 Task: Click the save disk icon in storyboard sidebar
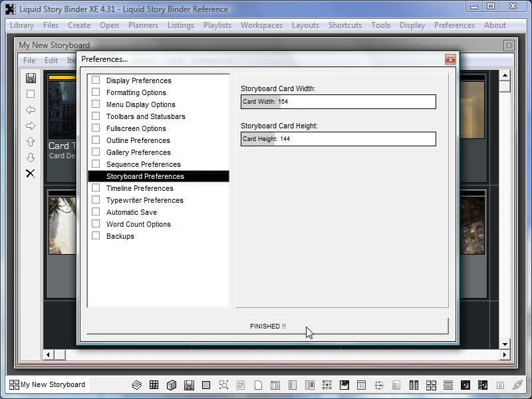[x=31, y=78]
